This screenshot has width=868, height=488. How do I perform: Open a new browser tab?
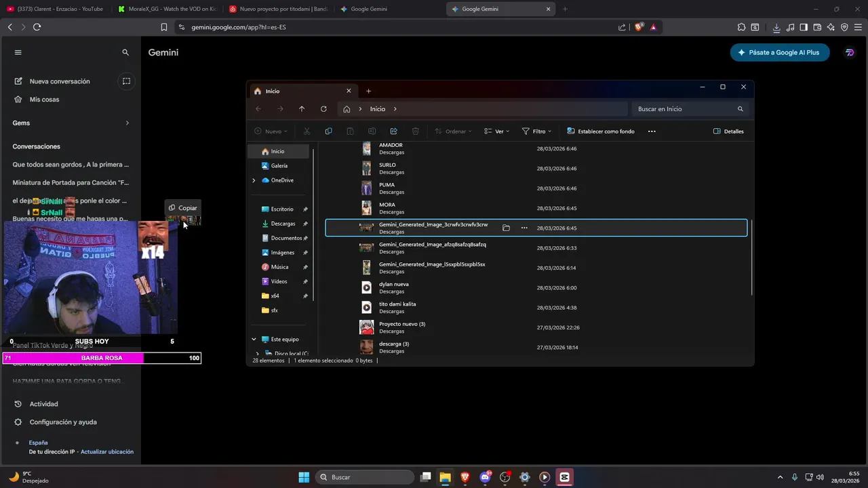(565, 9)
